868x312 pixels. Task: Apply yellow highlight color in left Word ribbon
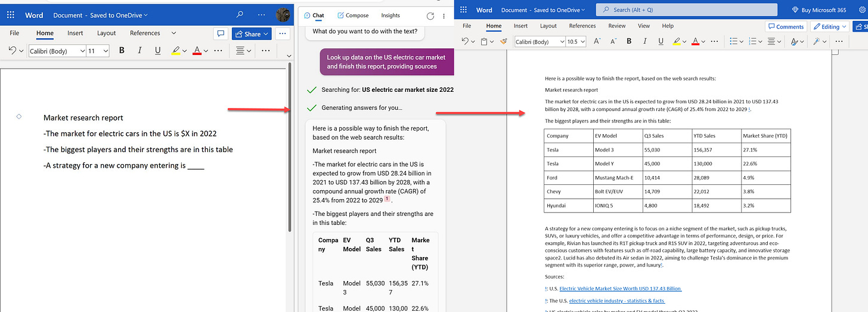click(176, 51)
